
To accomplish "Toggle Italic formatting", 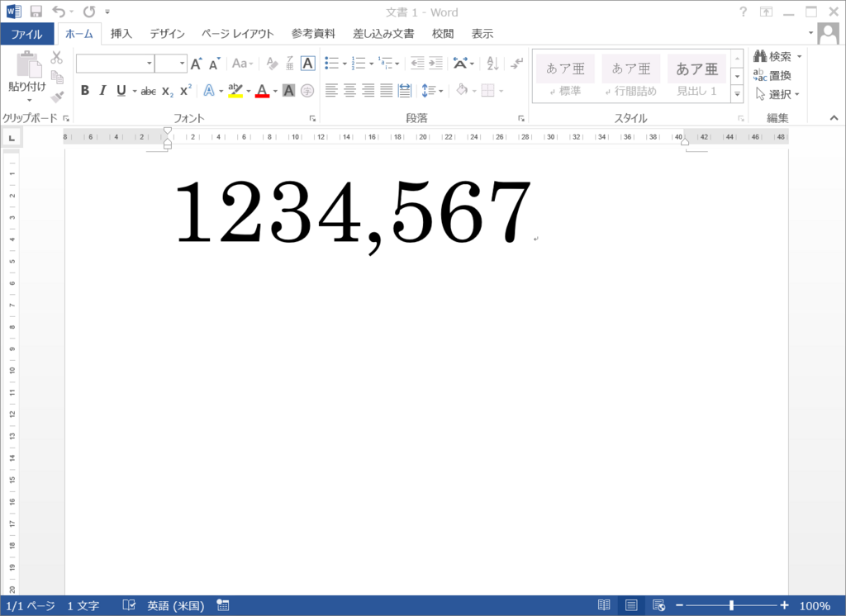I will tap(103, 91).
